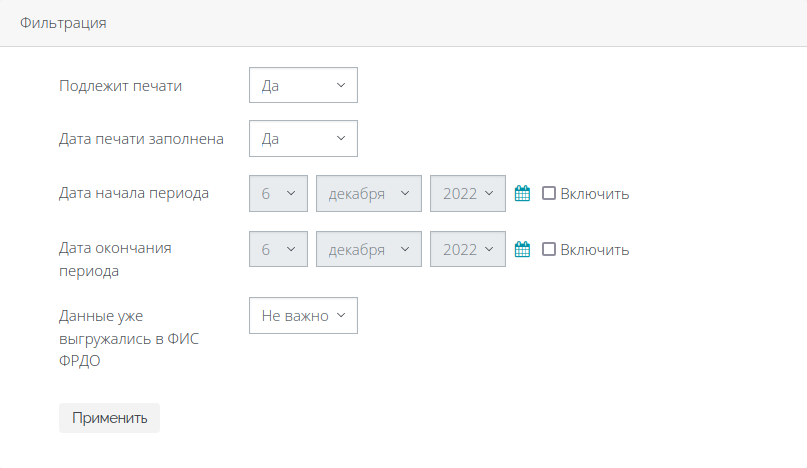Enable the period end date checkbox
Viewport: 807px width, 468px height.
tap(549, 249)
